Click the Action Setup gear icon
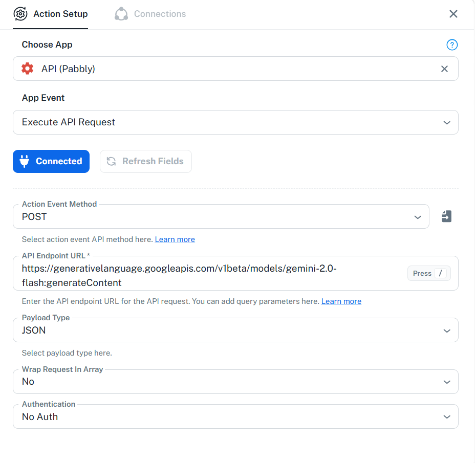476x463 pixels. pyautogui.click(x=20, y=14)
